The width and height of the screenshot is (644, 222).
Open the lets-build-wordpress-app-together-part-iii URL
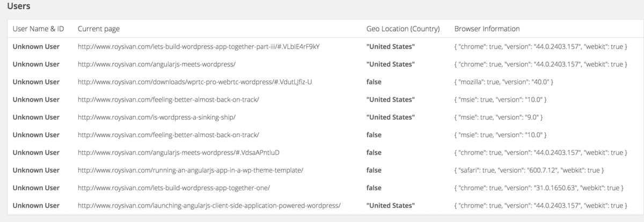point(199,47)
